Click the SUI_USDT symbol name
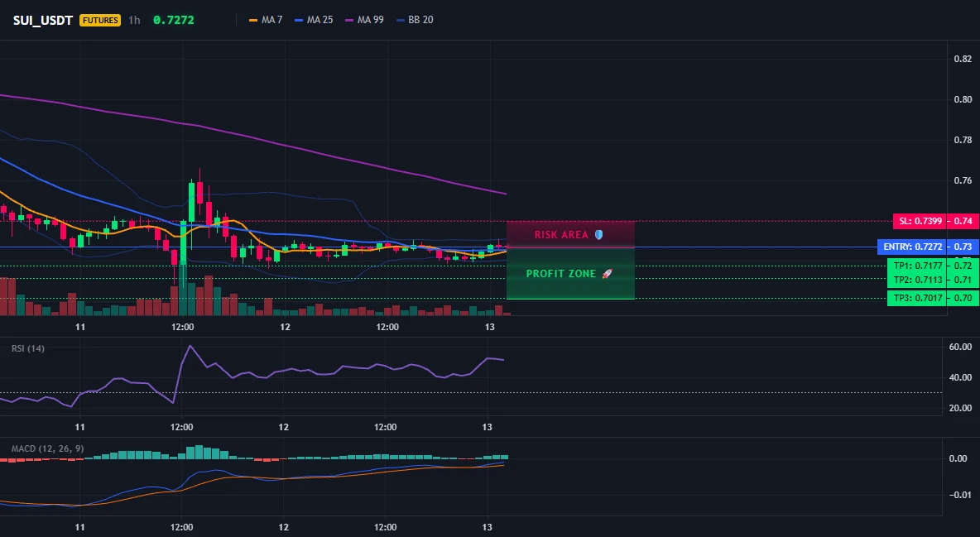Screen dimensions: 980x537 tap(42, 20)
